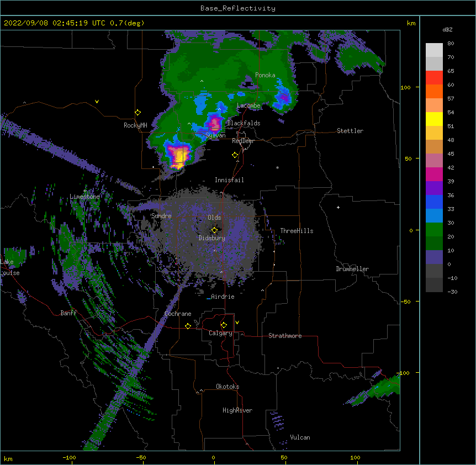Click the km unit label at bottom-left
The width and height of the screenshot is (476, 465).
8,459
